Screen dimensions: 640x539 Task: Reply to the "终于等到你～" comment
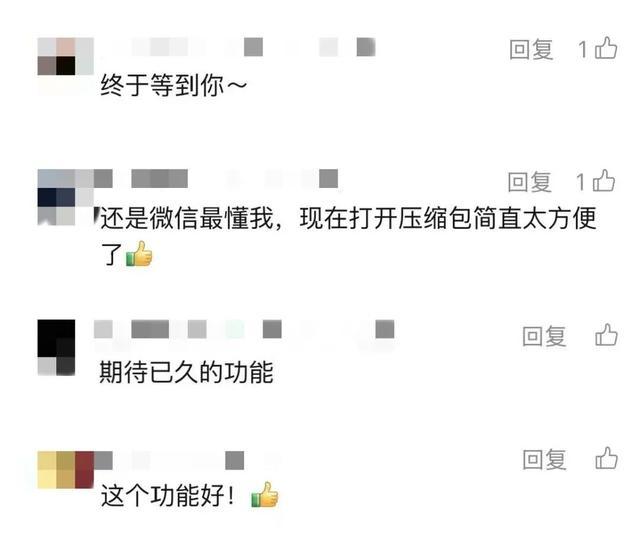click(x=531, y=49)
